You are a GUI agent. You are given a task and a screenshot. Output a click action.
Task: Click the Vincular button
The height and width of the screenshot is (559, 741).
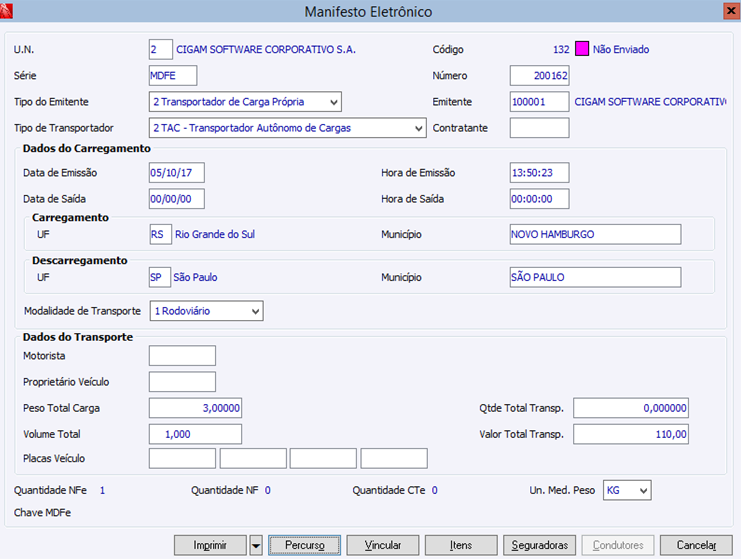(x=383, y=545)
